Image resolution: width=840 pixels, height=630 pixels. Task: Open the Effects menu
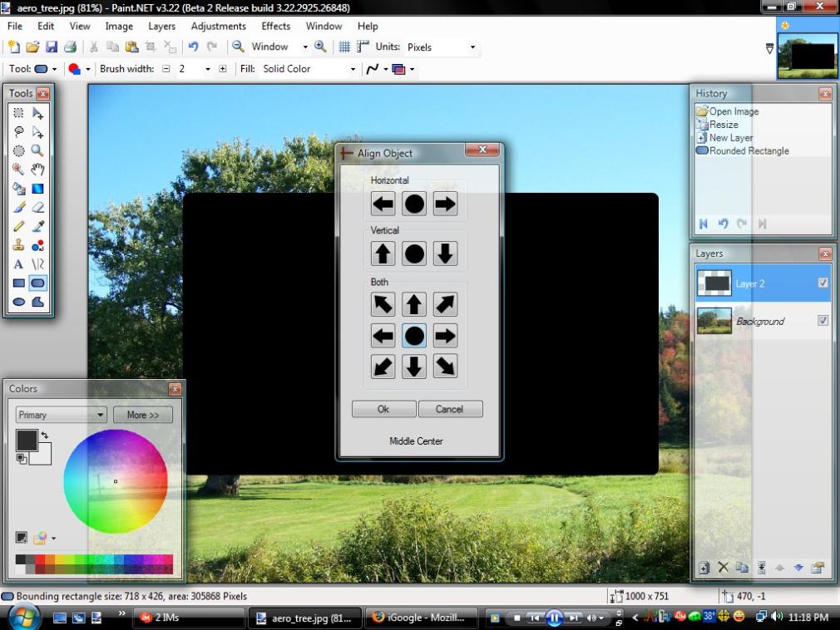(275, 26)
